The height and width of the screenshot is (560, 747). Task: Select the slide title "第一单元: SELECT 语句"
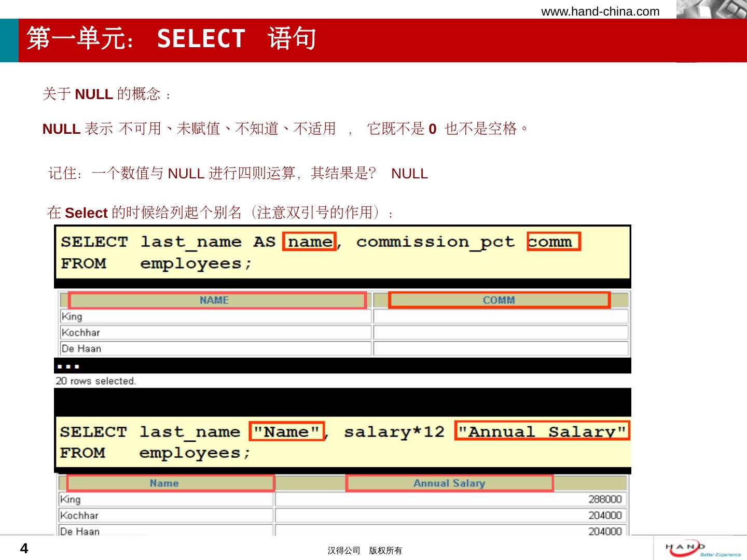click(172, 39)
